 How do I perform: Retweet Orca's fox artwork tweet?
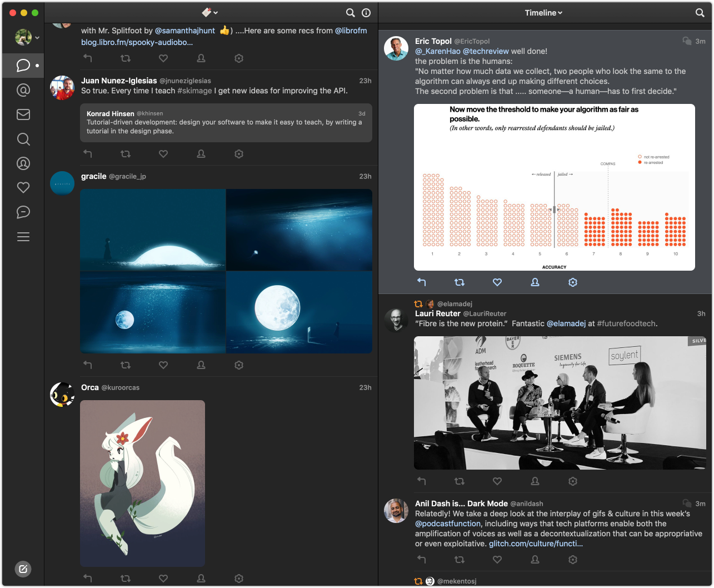click(x=126, y=579)
